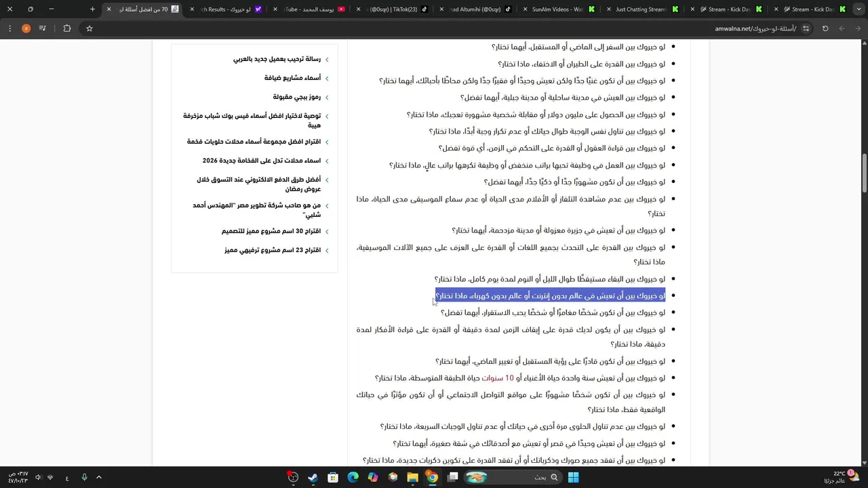Open Google Chrome from the taskbar

point(432,477)
